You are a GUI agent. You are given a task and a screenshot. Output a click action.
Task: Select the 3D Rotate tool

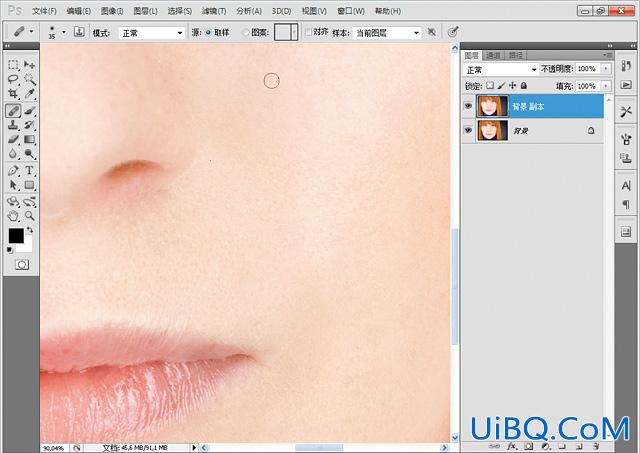tap(13, 201)
